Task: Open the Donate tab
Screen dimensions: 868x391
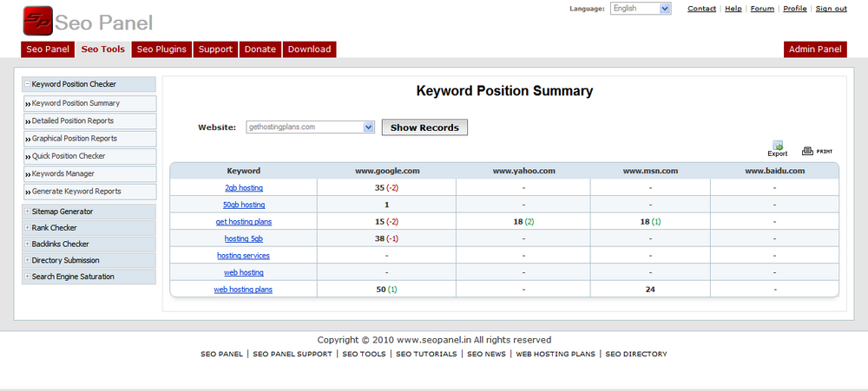Action: (260, 49)
